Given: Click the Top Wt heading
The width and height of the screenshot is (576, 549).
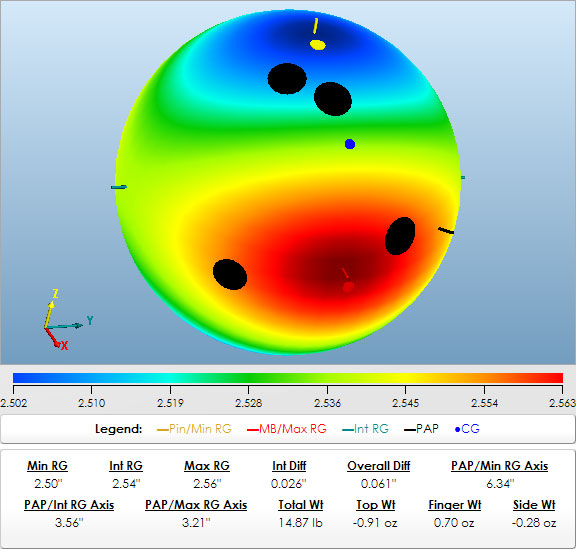Looking at the screenshot, I should 375,505.
